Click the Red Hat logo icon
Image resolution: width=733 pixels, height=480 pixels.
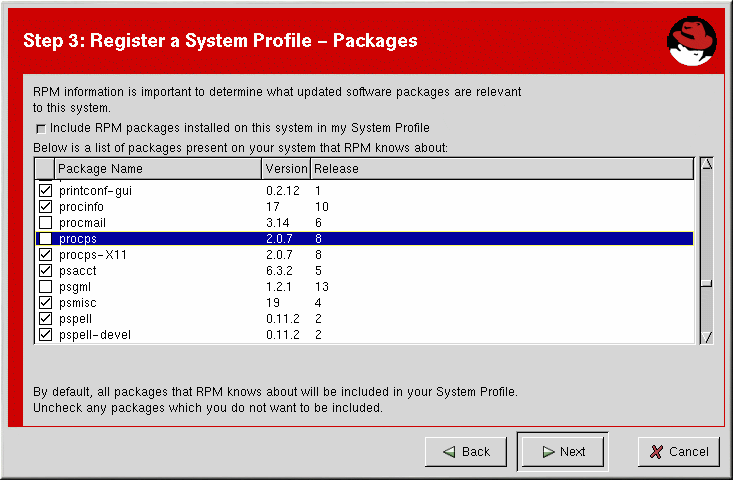tap(690, 40)
